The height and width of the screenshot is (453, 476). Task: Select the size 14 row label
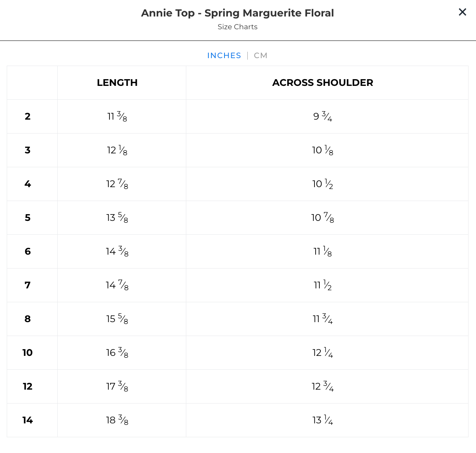pyautogui.click(x=28, y=420)
